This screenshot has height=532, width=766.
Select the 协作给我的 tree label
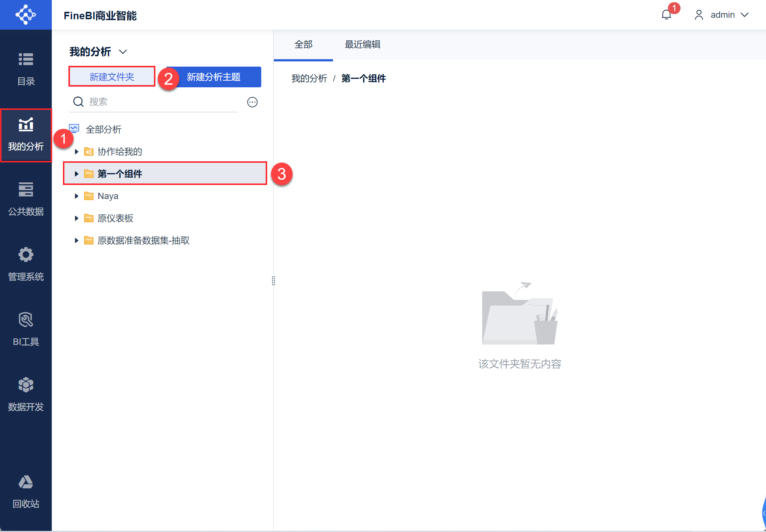(120, 152)
